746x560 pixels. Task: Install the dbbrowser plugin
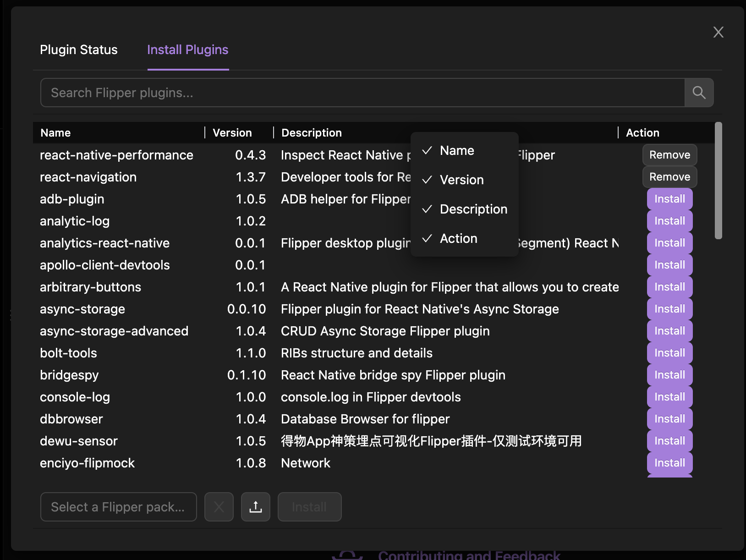point(669,419)
